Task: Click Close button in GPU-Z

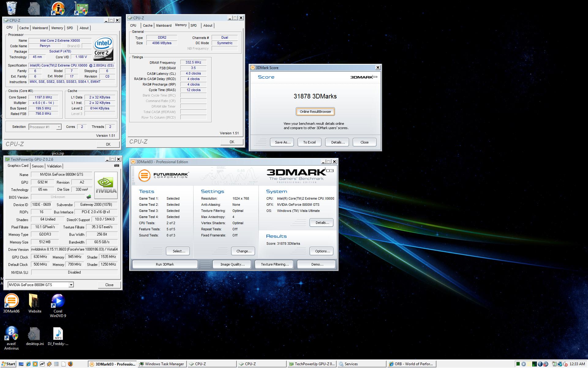Action: 109,285
